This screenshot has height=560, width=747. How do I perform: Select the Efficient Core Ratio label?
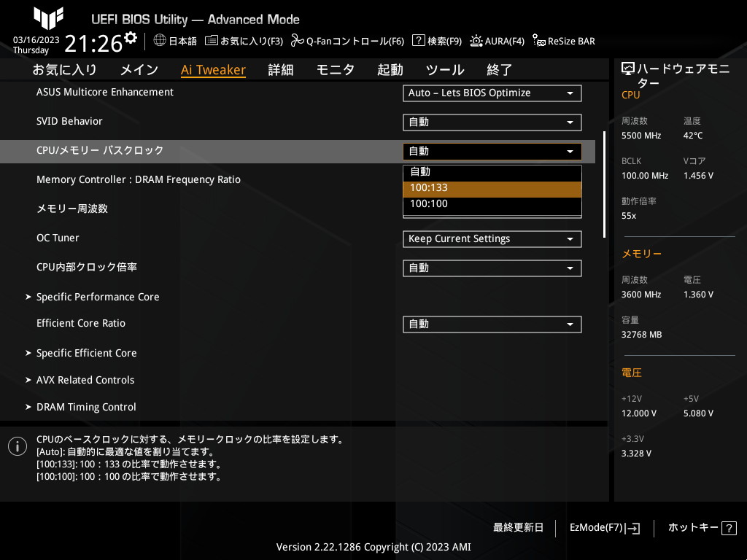coord(81,323)
